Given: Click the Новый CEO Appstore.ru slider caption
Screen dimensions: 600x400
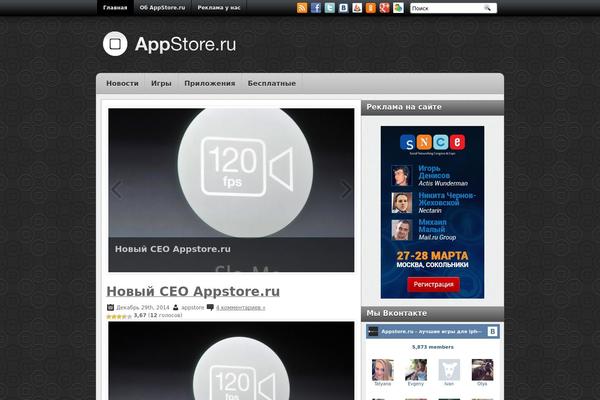Looking at the screenshot, I should point(173,249).
